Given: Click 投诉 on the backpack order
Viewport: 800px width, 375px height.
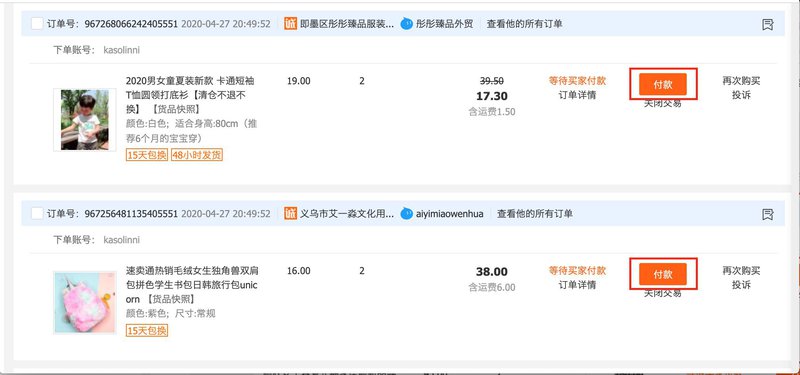Looking at the screenshot, I should 741,285.
